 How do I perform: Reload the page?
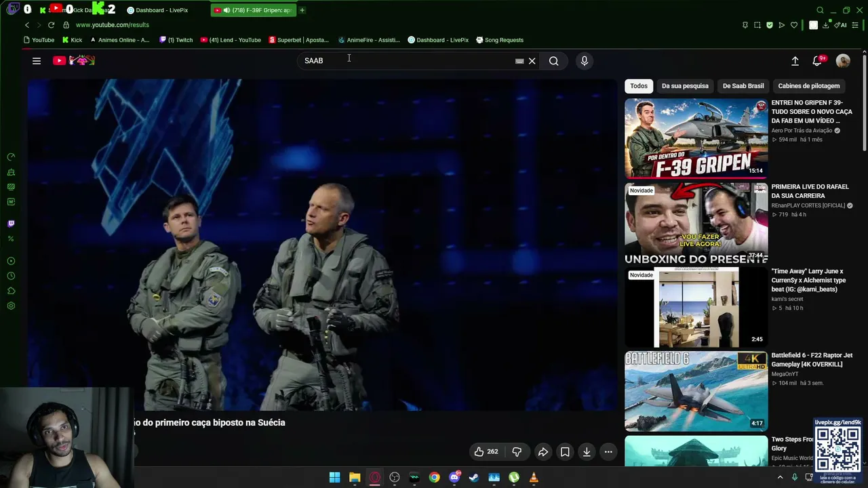pos(51,25)
